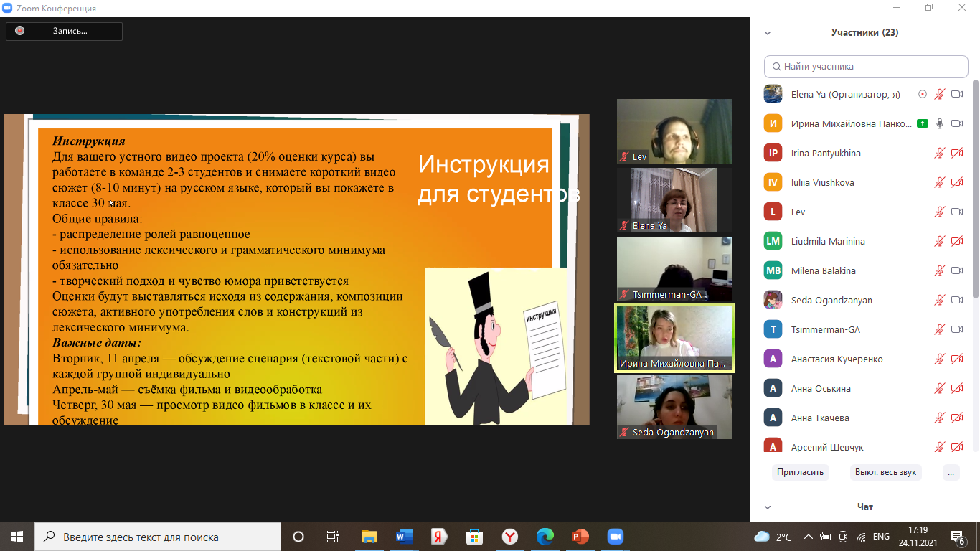
Task: Toggle Irina Pantyukhina's disabled camera icon
Action: point(956,153)
